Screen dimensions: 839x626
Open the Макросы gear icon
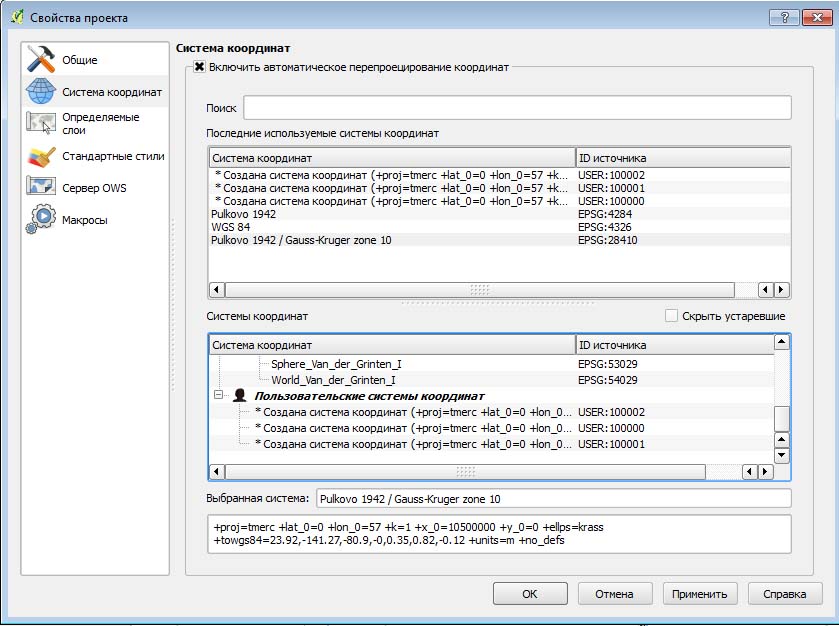[x=41, y=219]
